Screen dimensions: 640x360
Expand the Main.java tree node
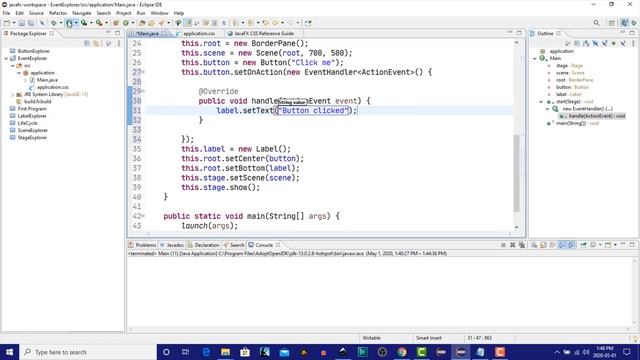(25, 80)
